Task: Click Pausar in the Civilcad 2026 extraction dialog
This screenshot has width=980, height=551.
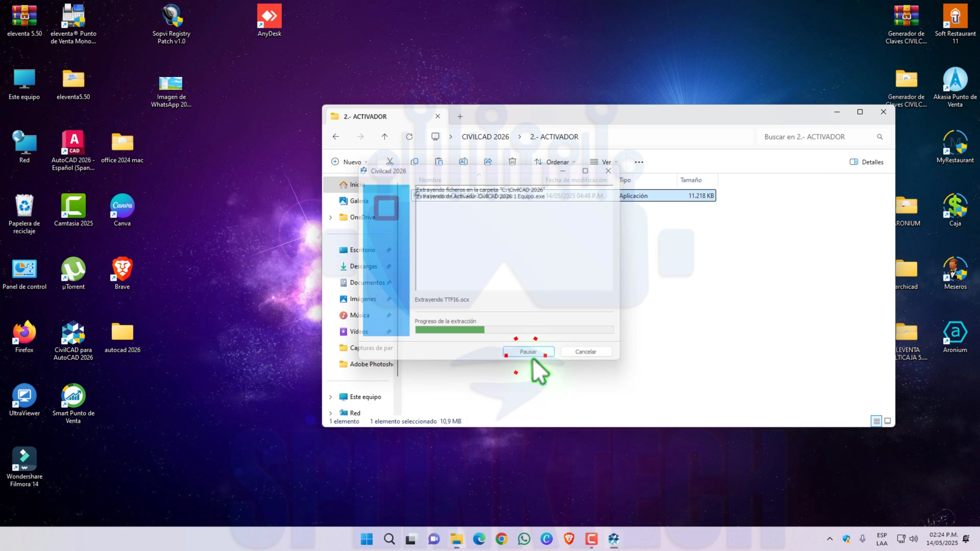Action: tap(528, 352)
